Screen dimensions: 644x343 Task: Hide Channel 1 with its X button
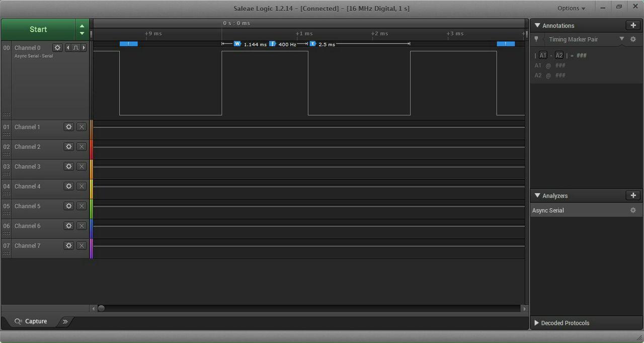[82, 127]
